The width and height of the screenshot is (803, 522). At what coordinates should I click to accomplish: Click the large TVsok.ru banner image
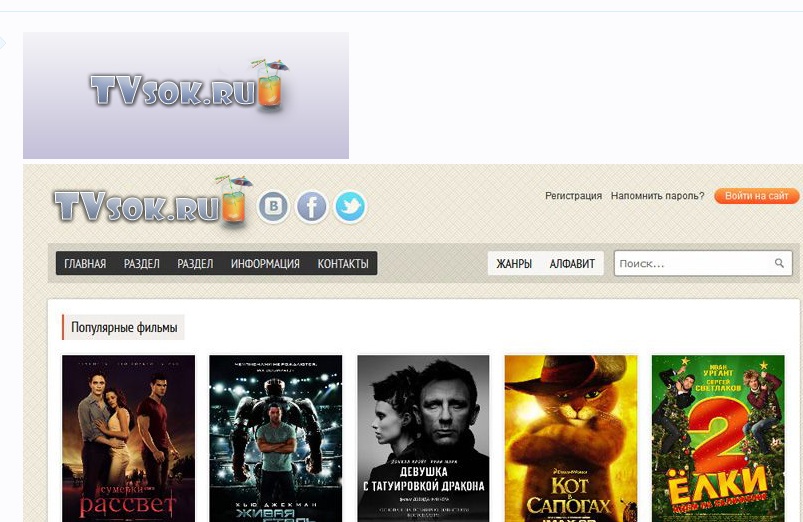coord(186,95)
